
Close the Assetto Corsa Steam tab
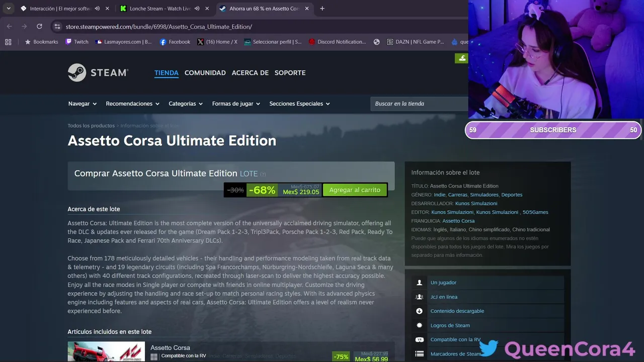pyautogui.click(x=306, y=9)
